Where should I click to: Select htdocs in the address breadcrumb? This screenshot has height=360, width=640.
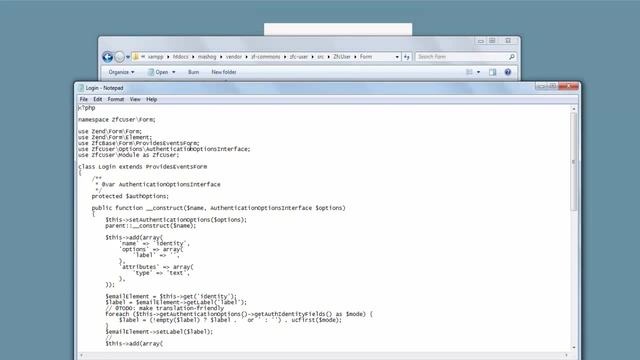[180, 57]
